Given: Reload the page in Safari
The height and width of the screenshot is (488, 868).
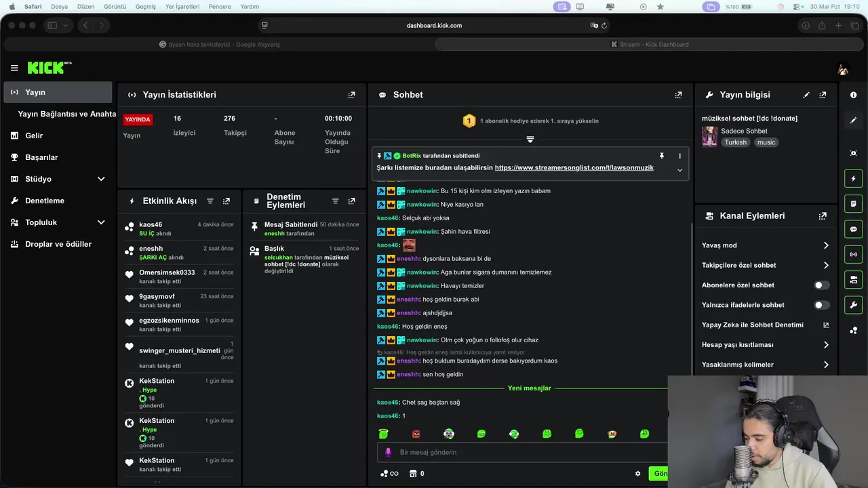Looking at the screenshot, I should click(x=604, y=25).
